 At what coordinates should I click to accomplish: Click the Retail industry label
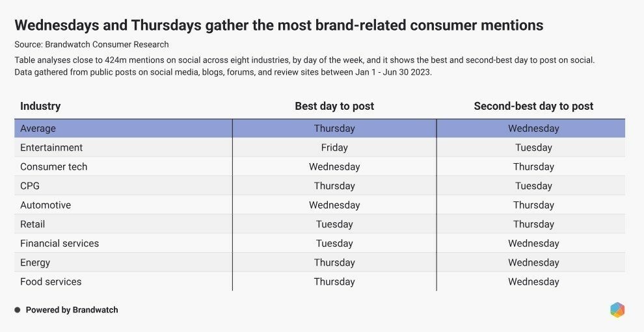click(x=33, y=224)
